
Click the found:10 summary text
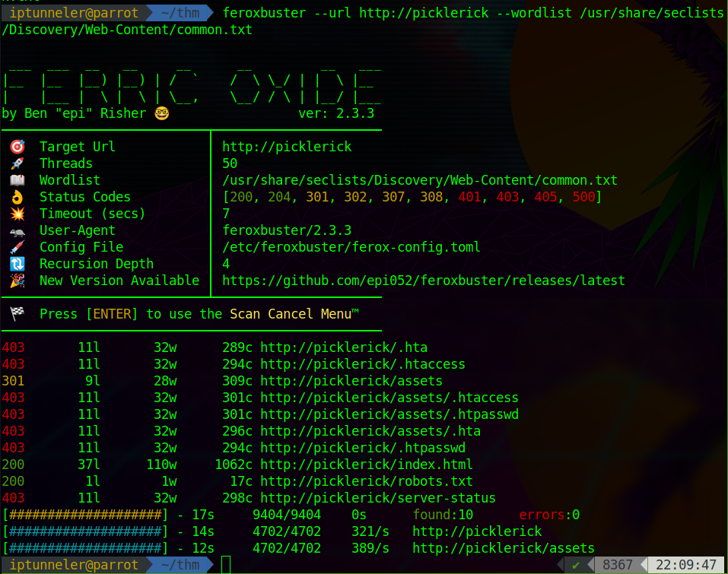click(x=443, y=515)
